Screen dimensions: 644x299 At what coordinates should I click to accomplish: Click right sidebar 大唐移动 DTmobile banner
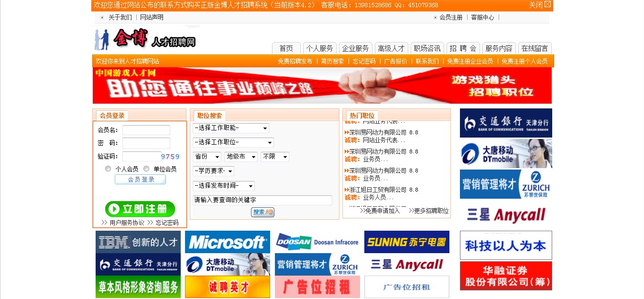click(506, 153)
